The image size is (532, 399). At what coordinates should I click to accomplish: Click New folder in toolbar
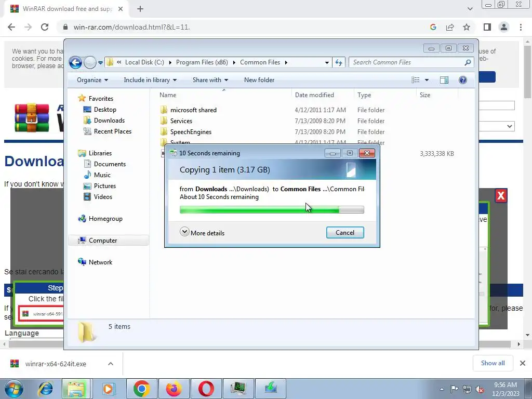click(259, 80)
